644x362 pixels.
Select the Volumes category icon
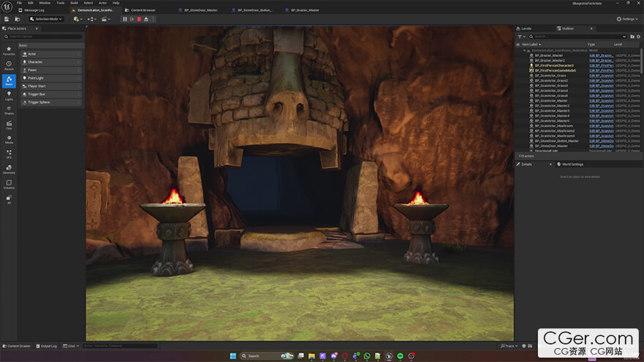coord(9,184)
